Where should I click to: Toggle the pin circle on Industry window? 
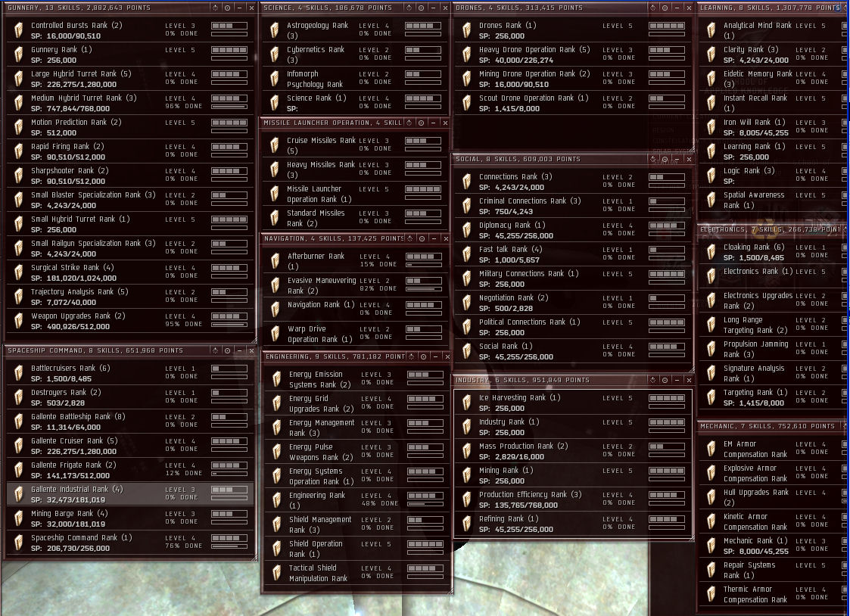pos(665,380)
